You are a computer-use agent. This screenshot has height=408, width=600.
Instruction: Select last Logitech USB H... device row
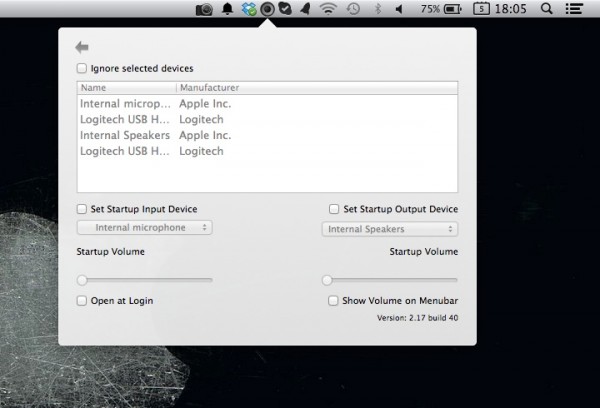267,151
